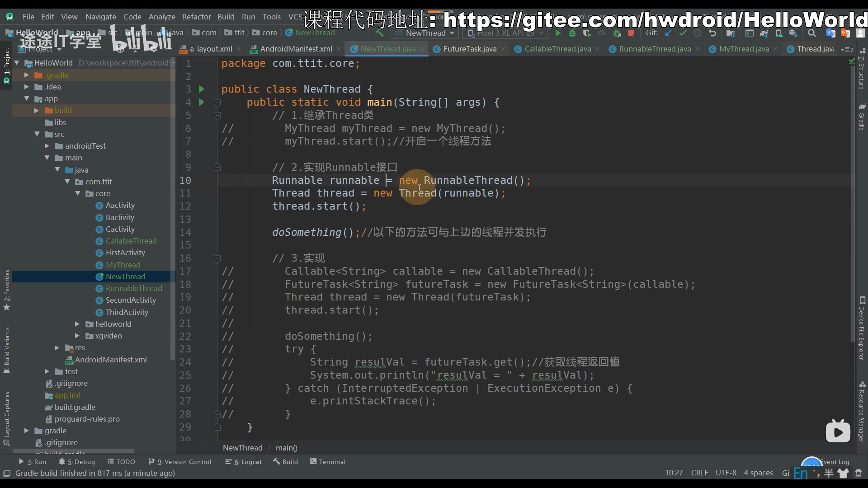Viewport: 868px width, 488px height.
Task: Switch to AndroidManifest.xml editor tab
Action: click(x=296, y=49)
